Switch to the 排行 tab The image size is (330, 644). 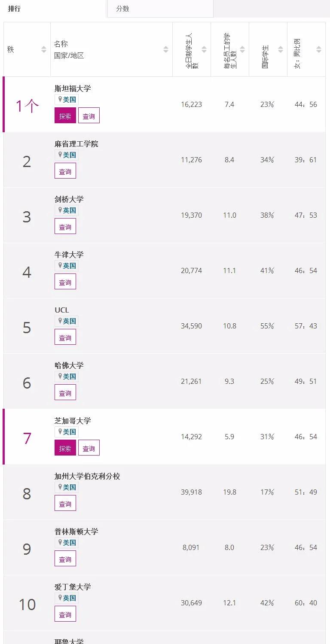tap(15, 9)
